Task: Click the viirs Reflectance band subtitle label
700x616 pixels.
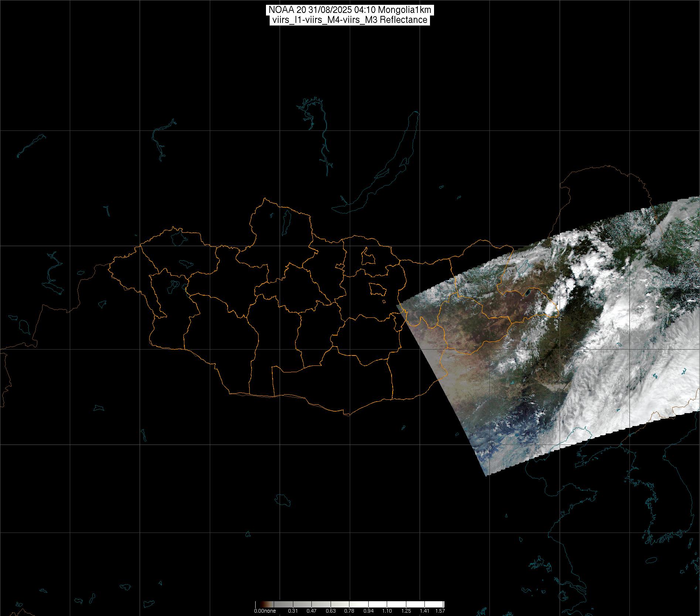Action: [349, 20]
